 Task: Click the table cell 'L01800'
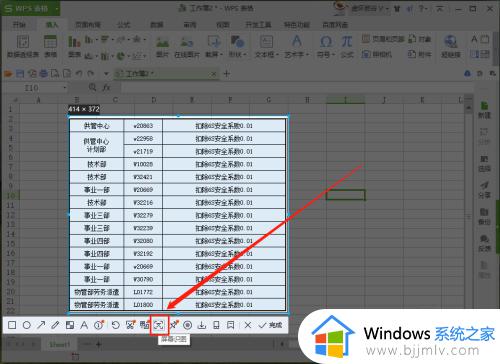(x=143, y=305)
